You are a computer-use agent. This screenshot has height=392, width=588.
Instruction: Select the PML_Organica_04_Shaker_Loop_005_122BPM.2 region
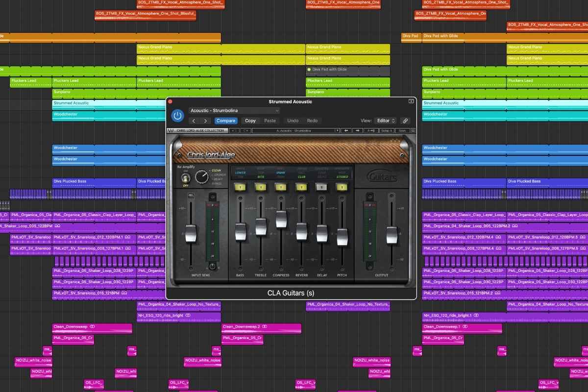click(505, 228)
